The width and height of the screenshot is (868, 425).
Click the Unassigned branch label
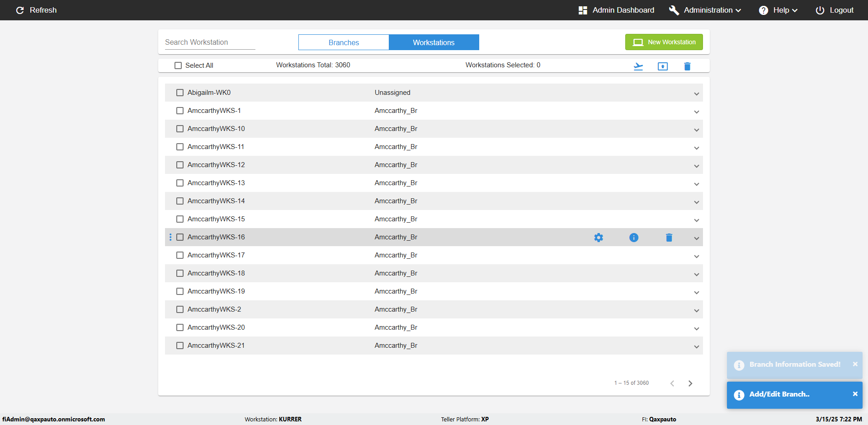(392, 93)
